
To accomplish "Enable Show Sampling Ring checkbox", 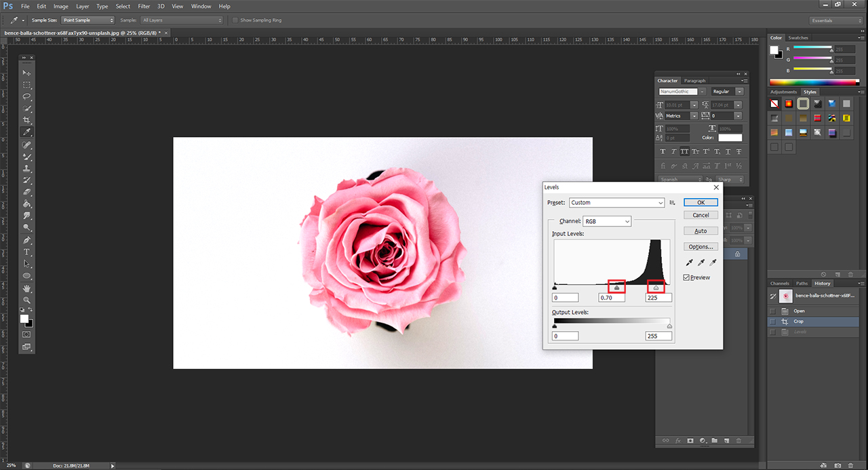I will click(x=235, y=20).
